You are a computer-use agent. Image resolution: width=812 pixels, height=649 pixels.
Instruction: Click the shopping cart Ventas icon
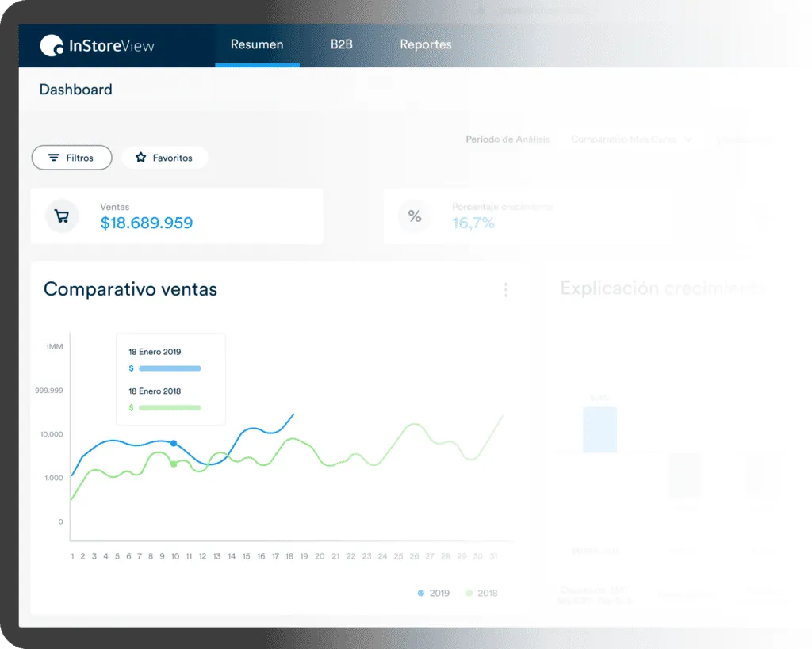coord(62,216)
